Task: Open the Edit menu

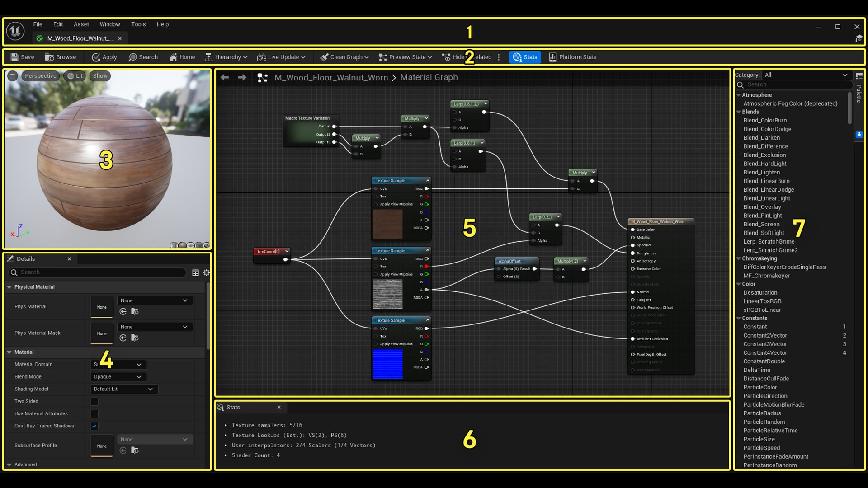Action: pyautogui.click(x=58, y=24)
